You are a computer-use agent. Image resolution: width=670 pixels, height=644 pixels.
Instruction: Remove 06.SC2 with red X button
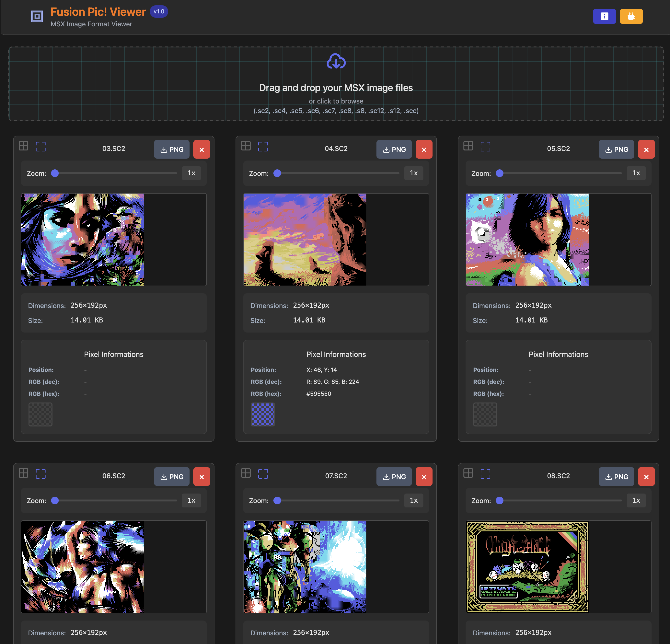202,477
